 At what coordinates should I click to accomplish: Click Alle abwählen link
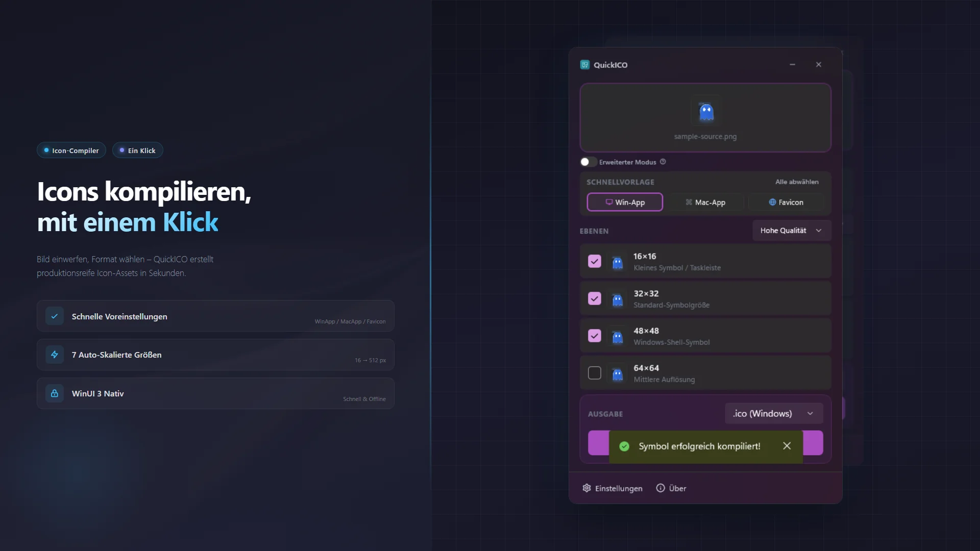point(797,182)
